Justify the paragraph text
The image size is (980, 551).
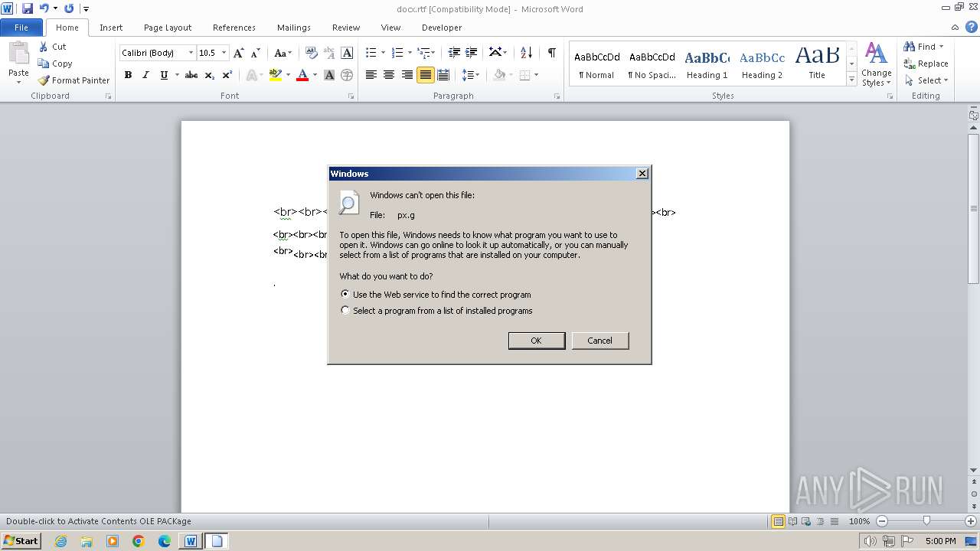425,75
